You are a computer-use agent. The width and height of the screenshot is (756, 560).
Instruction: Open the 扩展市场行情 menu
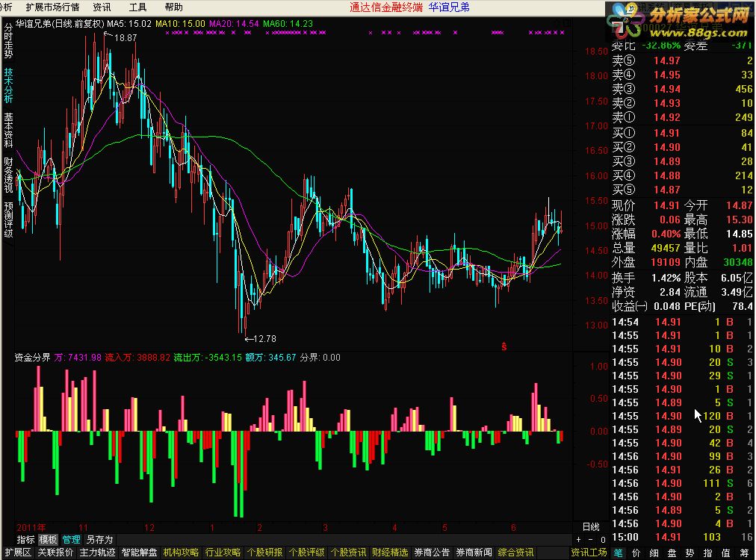pos(52,7)
